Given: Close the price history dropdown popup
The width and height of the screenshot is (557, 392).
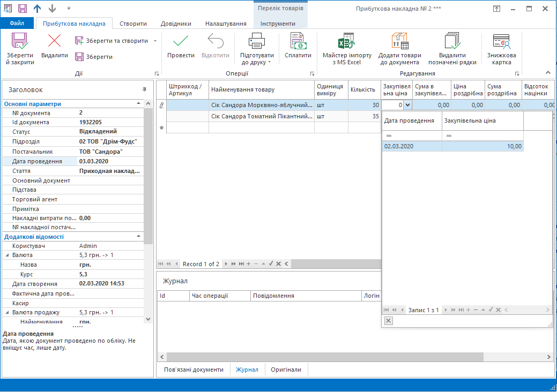Looking at the screenshot, I should click(389, 321).
